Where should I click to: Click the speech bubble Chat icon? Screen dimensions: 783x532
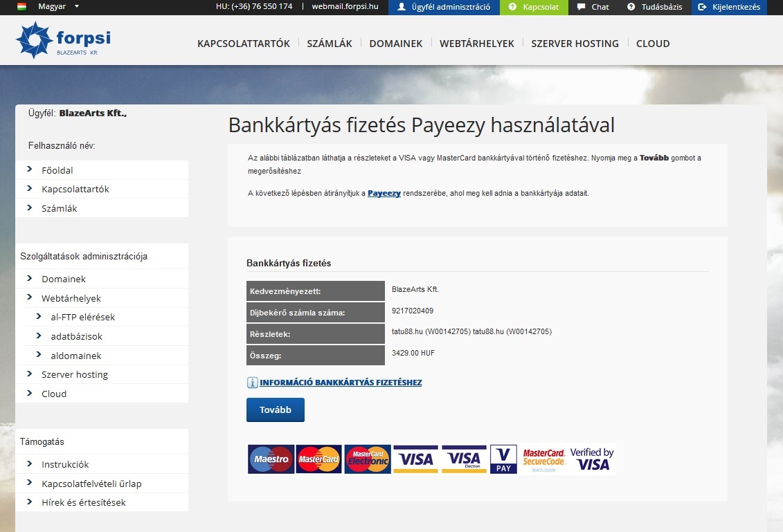582,7
